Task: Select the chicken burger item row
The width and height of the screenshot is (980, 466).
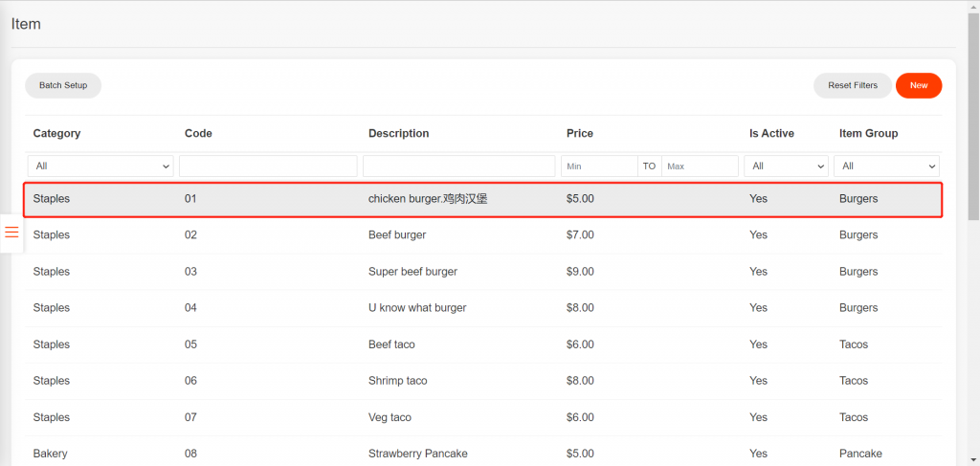Action: click(431, 199)
